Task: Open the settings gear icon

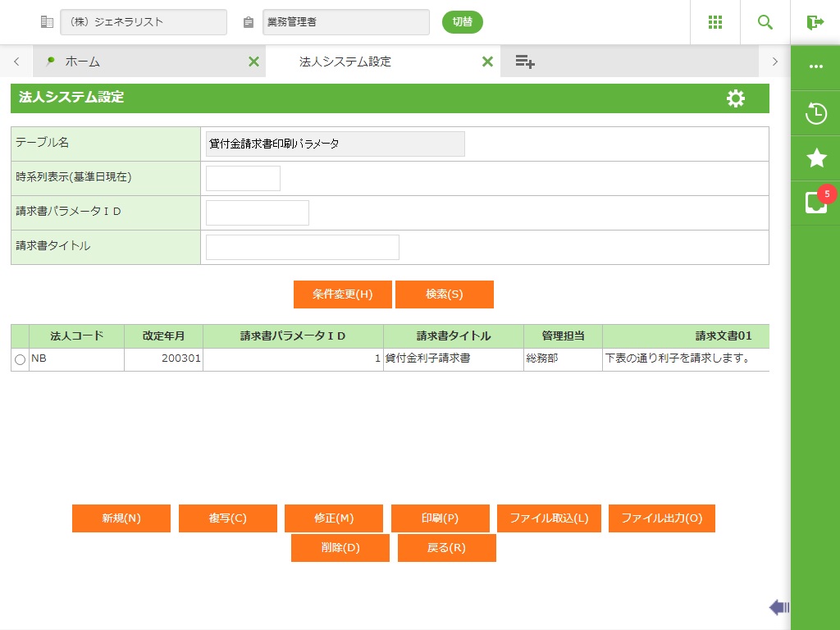Action: point(736,98)
